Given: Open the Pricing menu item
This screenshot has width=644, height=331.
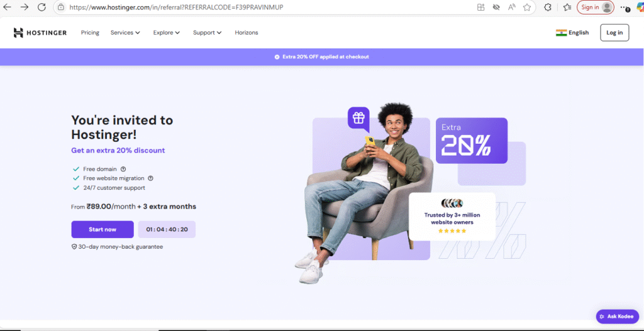Looking at the screenshot, I should click(x=90, y=33).
